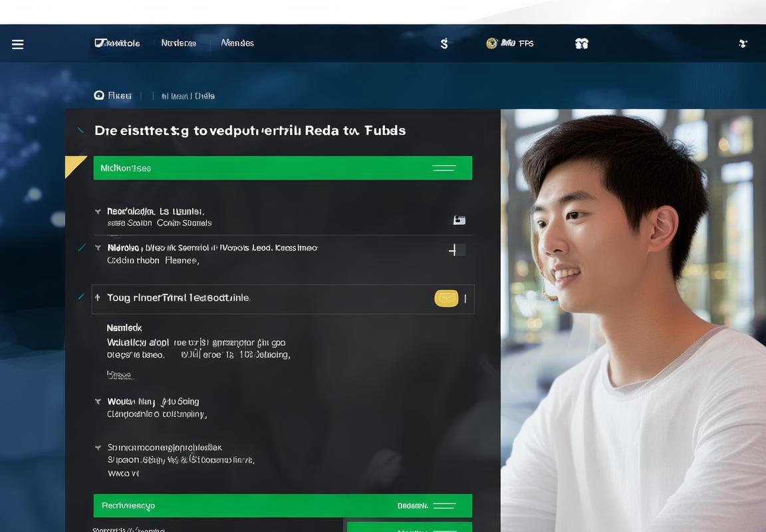This screenshot has height=532, width=766.
Task: Click the 'Namlsdk' heading text
Action: [x=124, y=328]
